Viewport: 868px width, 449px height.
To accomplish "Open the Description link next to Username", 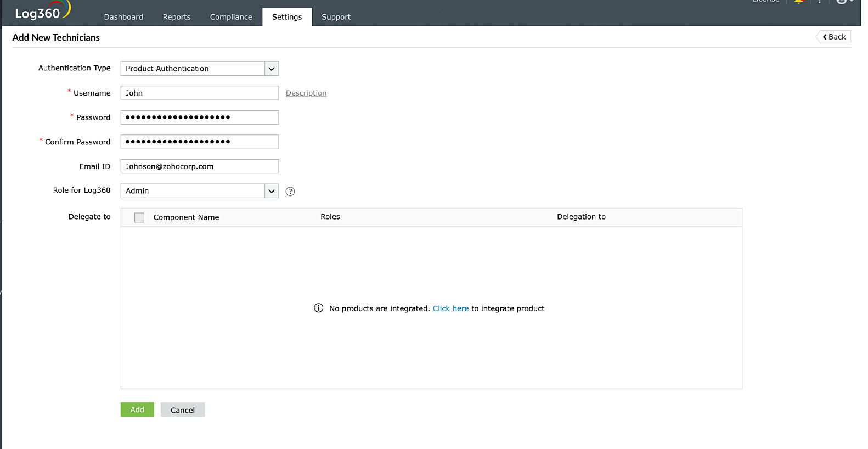I will point(306,93).
